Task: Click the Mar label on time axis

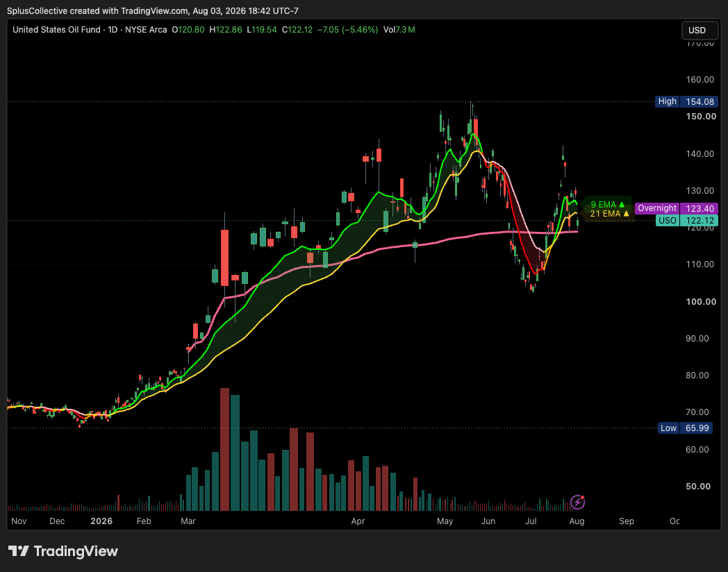Action: click(x=188, y=521)
